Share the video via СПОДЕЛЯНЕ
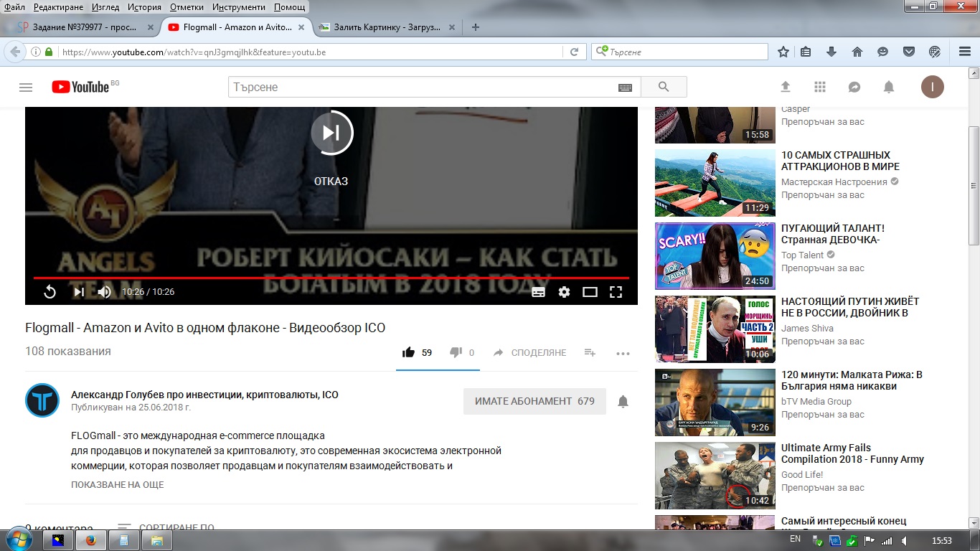Image resolution: width=980 pixels, height=551 pixels. (x=529, y=352)
